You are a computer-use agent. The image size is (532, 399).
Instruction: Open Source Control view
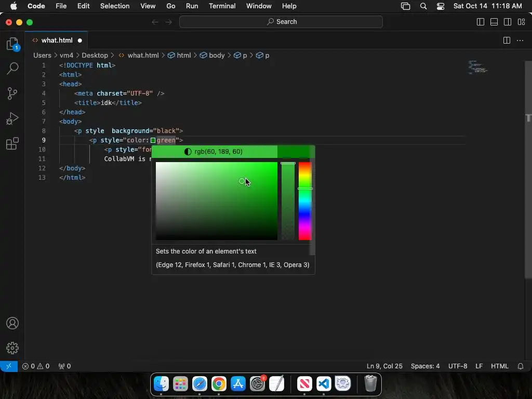coord(12,94)
